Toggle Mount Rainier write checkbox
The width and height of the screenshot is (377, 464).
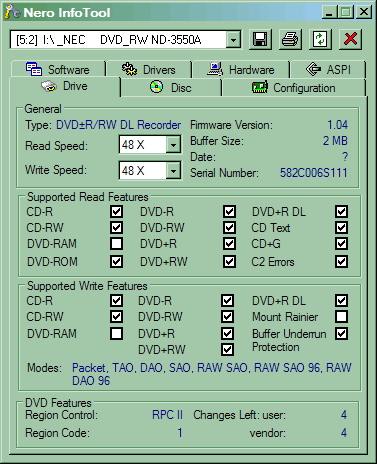[x=341, y=316]
